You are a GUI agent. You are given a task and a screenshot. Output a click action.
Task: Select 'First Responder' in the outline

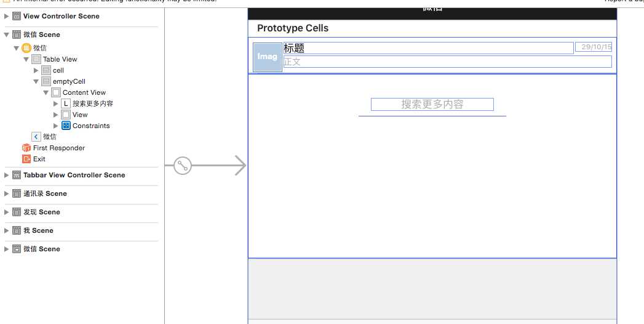[x=58, y=148]
